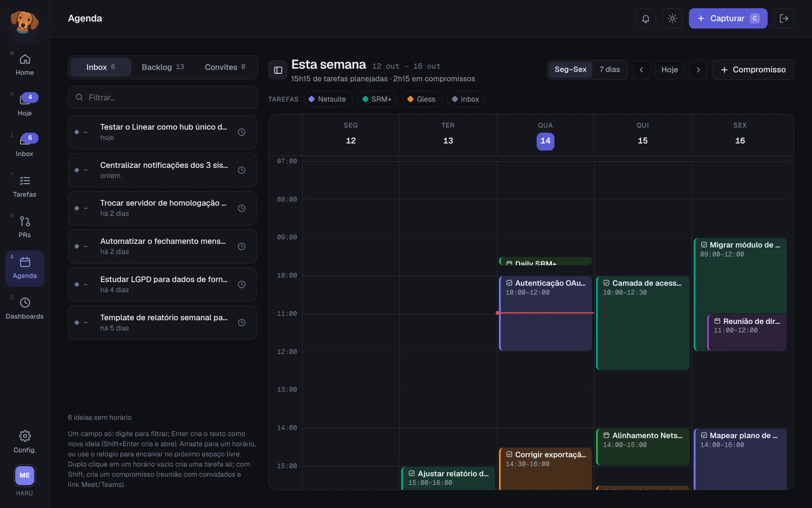Select 7 dias week view
The image size is (812, 508).
click(x=609, y=69)
